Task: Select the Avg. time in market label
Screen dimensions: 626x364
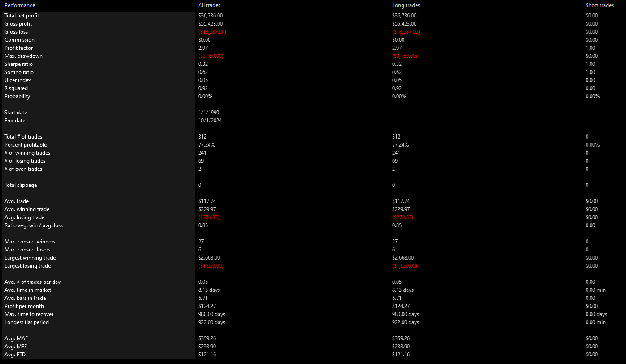Action: tap(28, 290)
